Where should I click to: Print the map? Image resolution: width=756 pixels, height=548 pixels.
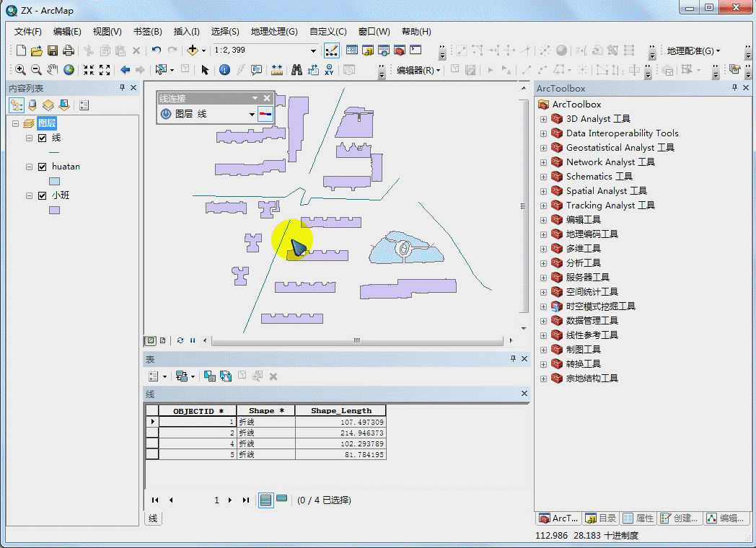coord(69,50)
